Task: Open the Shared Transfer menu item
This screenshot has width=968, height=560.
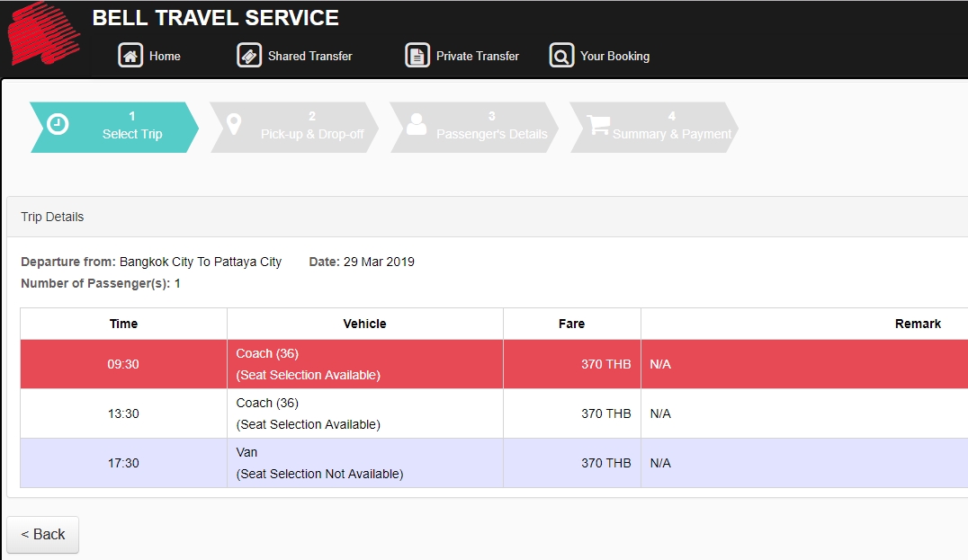Action: (309, 56)
